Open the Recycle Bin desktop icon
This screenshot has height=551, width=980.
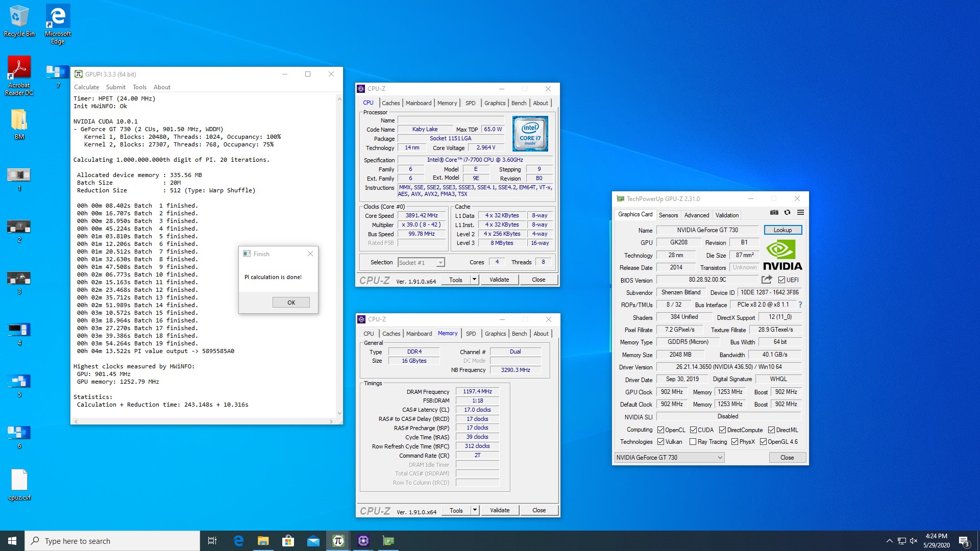pyautogui.click(x=19, y=21)
